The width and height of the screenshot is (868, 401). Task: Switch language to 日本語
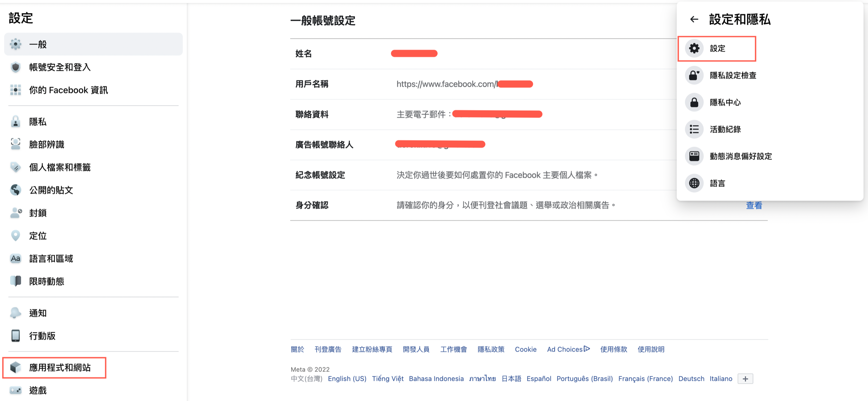click(x=511, y=379)
